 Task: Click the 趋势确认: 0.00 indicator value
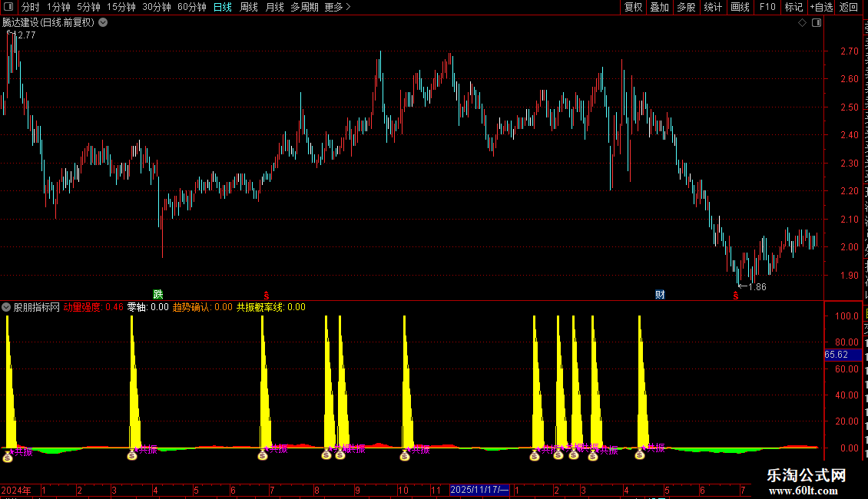point(203,307)
